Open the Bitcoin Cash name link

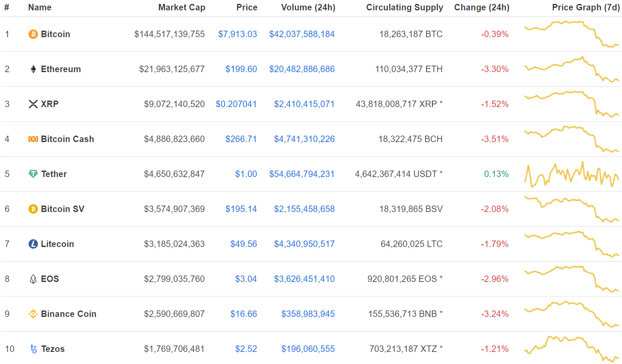click(67, 139)
